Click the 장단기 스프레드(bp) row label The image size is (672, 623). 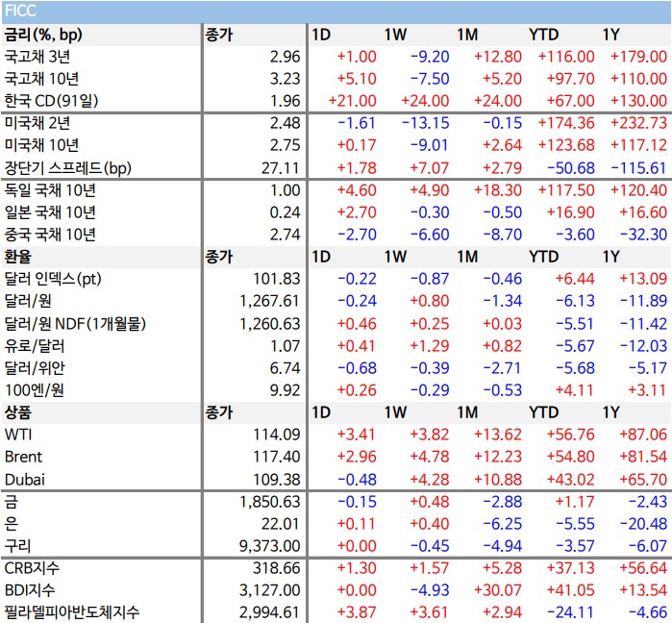(67, 168)
